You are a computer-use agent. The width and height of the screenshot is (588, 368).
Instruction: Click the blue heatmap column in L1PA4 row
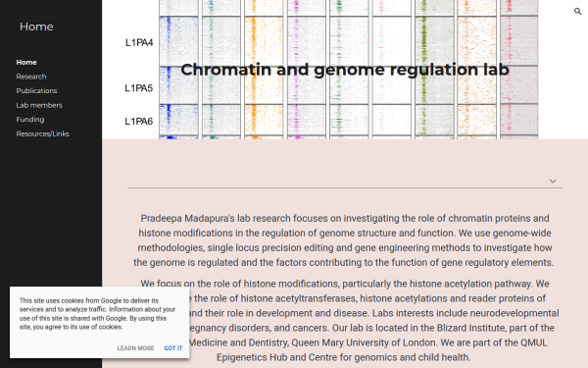coord(179,41)
